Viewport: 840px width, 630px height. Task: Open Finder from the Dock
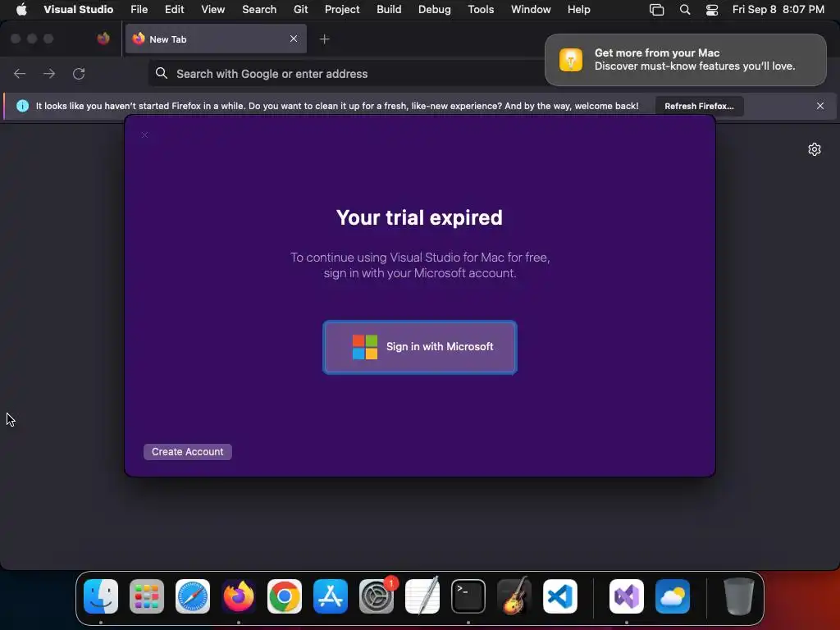pyautogui.click(x=101, y=596)
